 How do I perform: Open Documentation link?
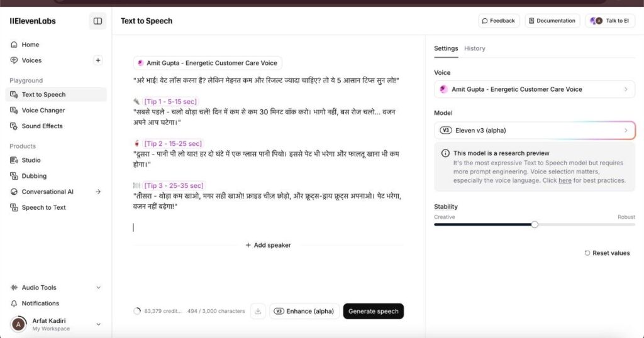coord(552,21)
